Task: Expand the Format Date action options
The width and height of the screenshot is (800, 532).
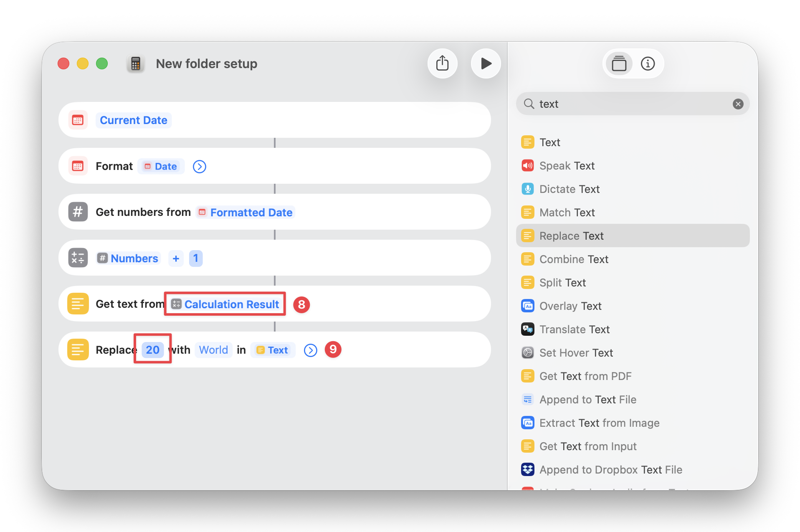Action: [199, 166]
